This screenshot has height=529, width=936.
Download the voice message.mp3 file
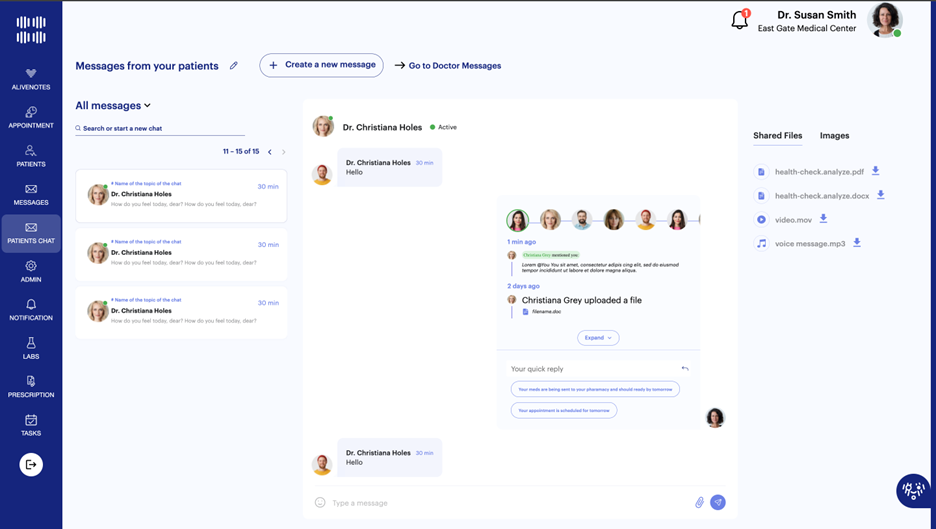(857, 243)
